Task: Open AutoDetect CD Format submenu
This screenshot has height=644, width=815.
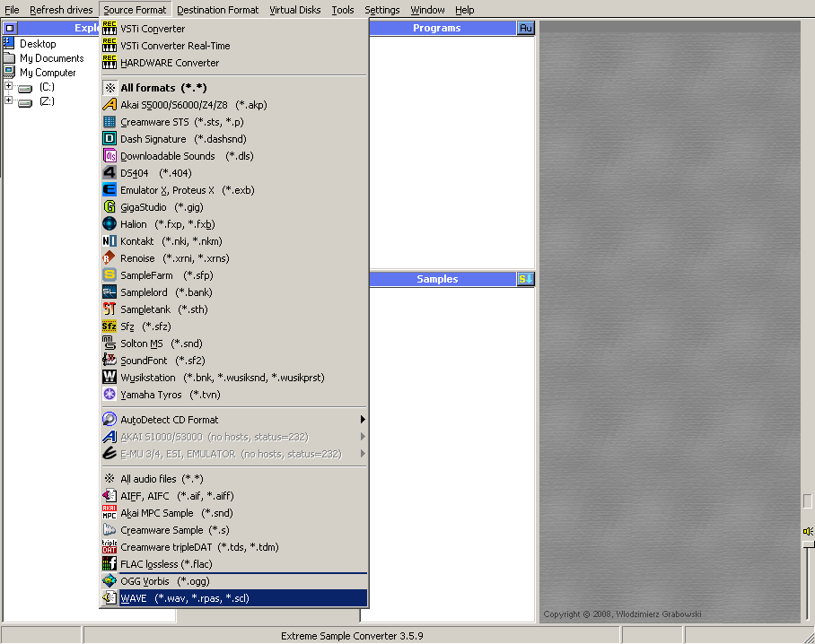Action: point(234,420)
